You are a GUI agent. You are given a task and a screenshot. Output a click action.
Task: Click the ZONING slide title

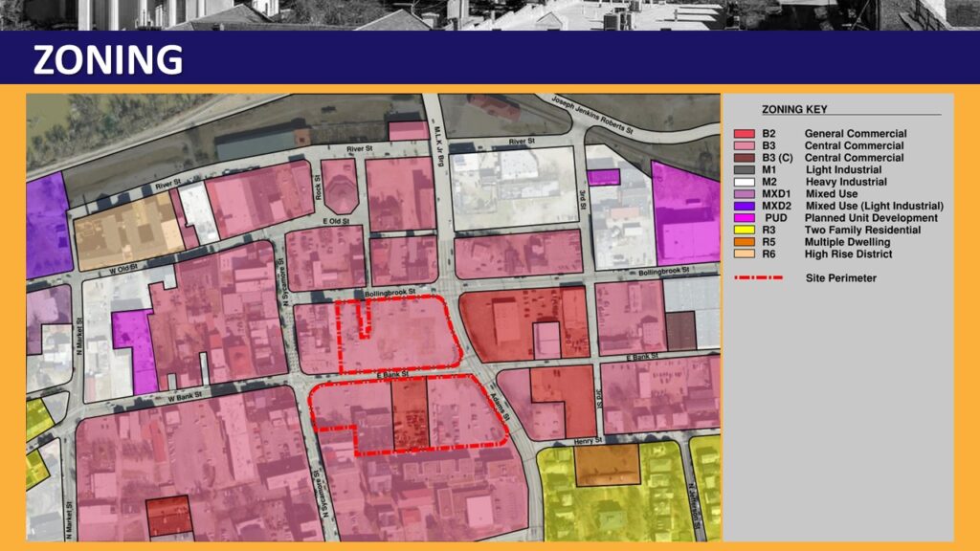pyautogui.click(x=108, y=60)
